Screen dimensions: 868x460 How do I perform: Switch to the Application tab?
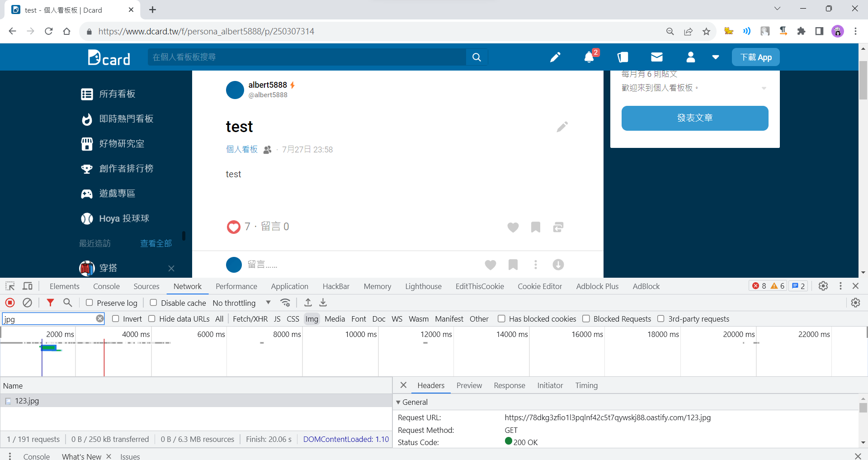click(290, 286)
